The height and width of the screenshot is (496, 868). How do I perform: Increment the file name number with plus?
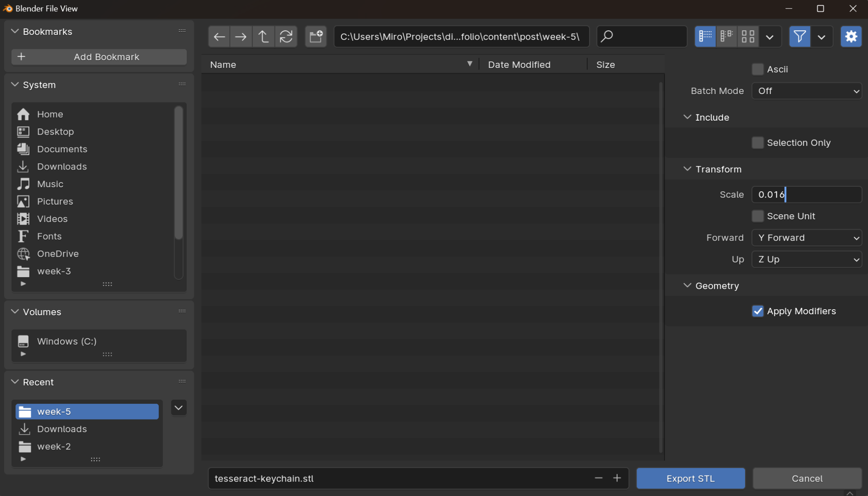[617, 478]
